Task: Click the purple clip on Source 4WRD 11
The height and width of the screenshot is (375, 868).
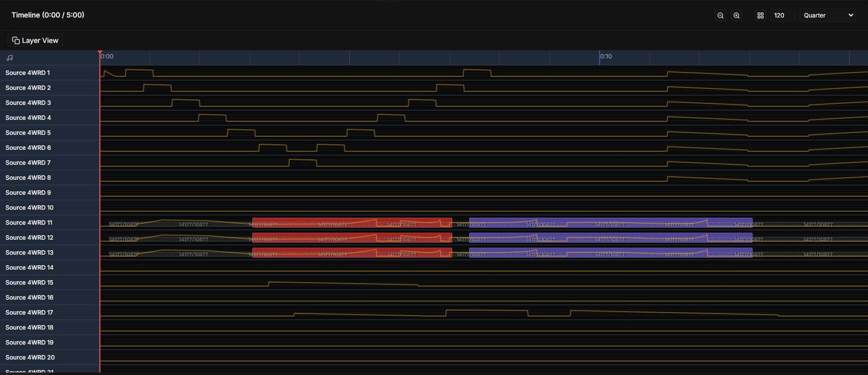Action: click(x=610, y=223)
